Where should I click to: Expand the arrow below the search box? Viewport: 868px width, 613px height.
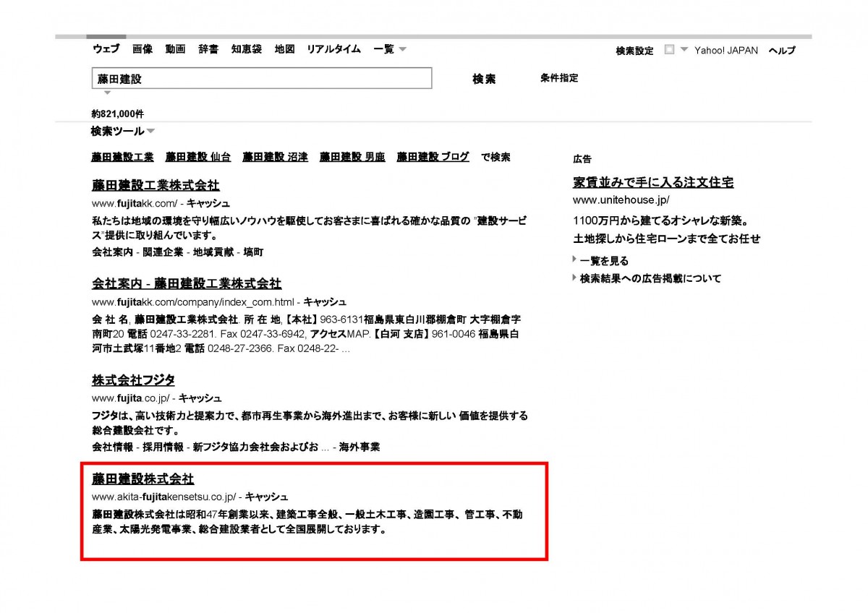pyautogui.click(x=107, y=93)
